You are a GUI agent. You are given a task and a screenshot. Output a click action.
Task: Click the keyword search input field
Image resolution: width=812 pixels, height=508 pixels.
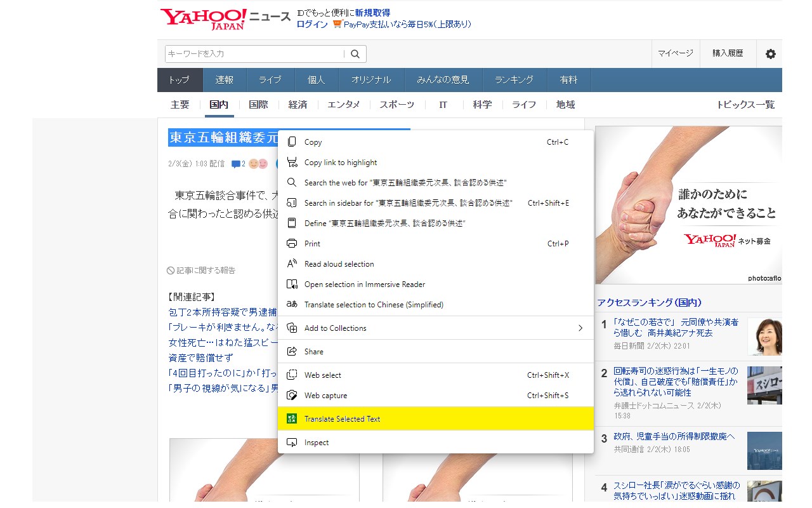click(x=255, y=54)
